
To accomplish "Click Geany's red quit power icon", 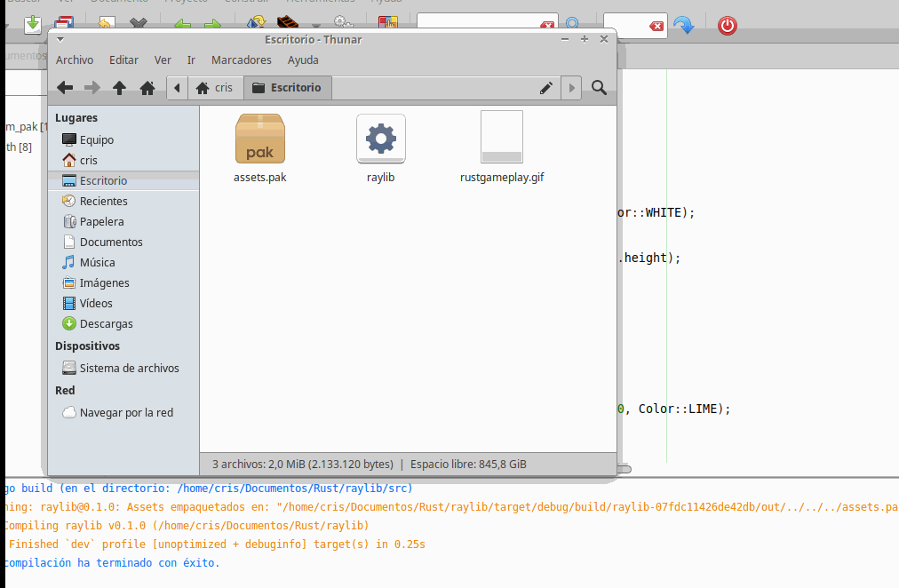I will click(x=727, y=26).
